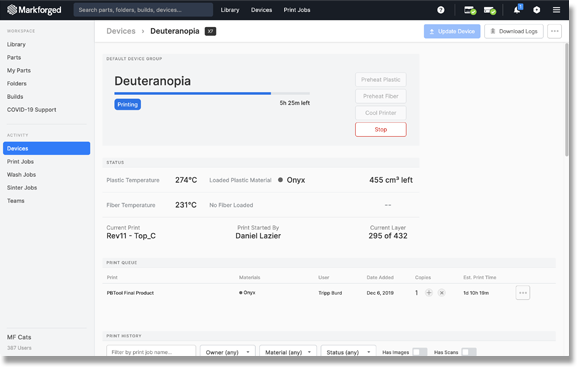Click the 5h 25m left text

294,103
